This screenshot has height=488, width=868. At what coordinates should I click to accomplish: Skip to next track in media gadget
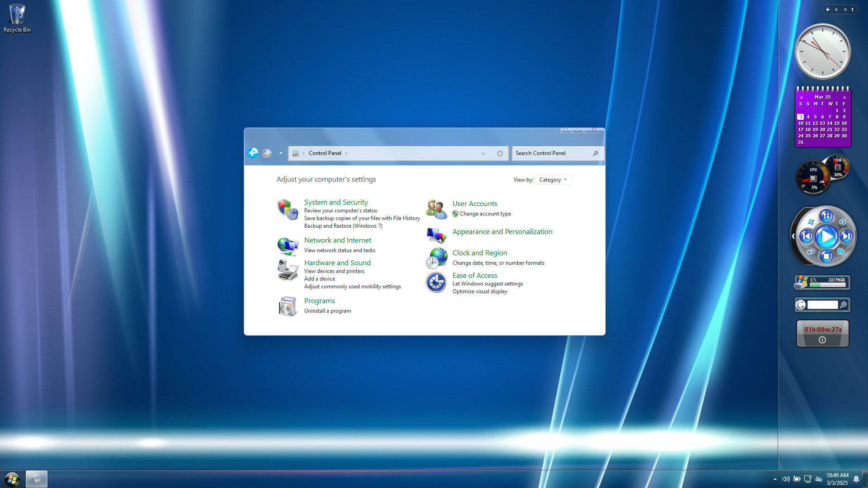[846, 236]
